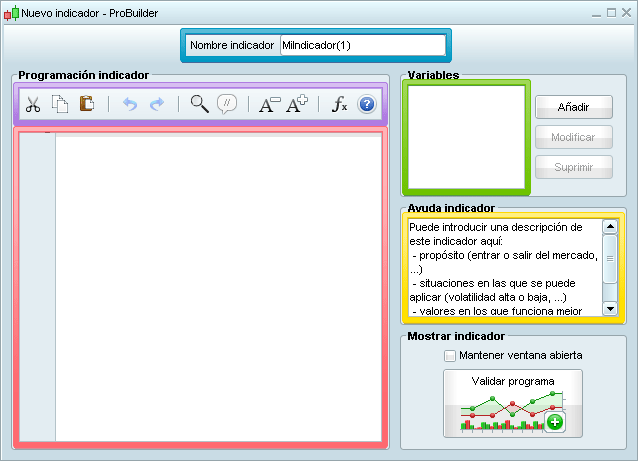Open help with the question mark icon
This screenshot has height=461, width=638.
(366, 104)
